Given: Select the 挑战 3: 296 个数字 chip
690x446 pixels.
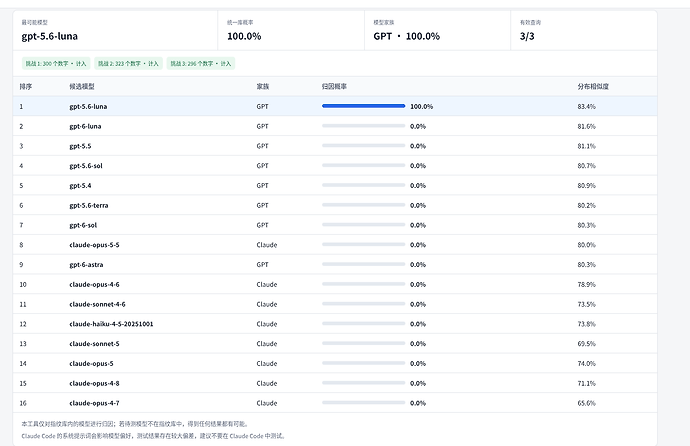Looking at the screenshot, I should pyautogui.click(x=201, y=63).
